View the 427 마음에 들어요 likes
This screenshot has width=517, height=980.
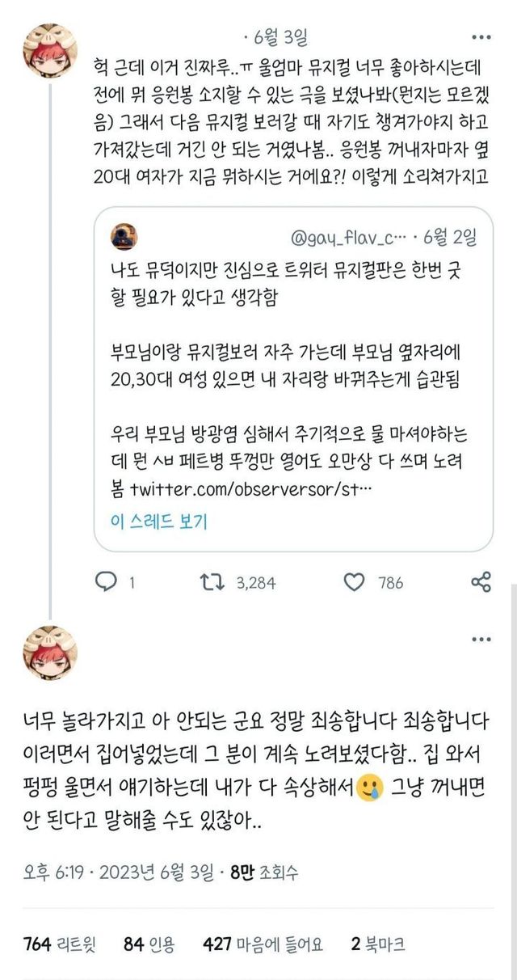click(x=264, y=944)
